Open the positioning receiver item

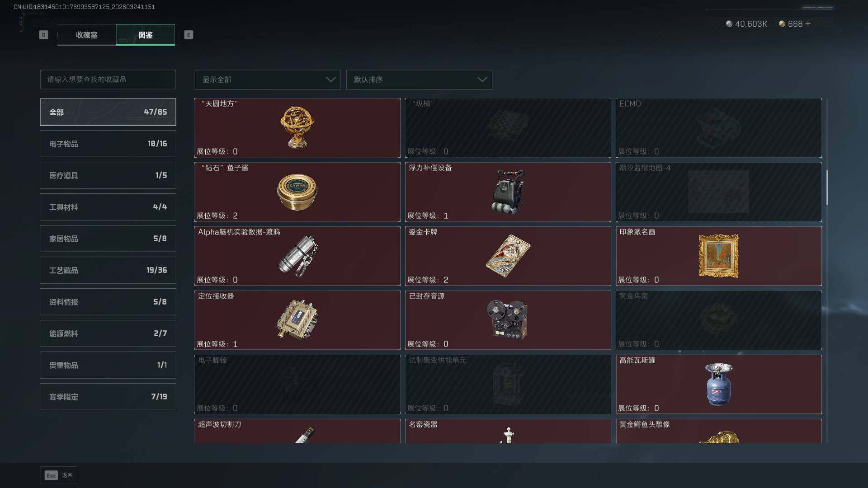pyautogui.click(x=297, y=320)
